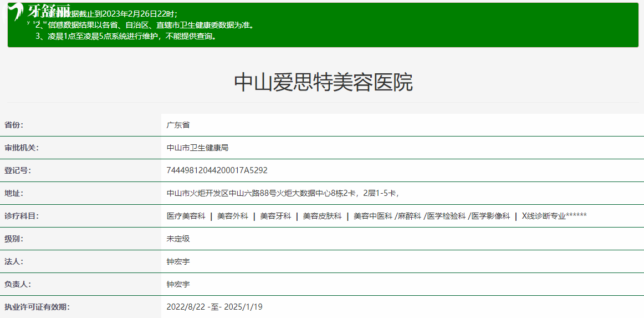This screenshot has height=318, width=644.
Task: Click the hospital title 中山爱思特美容医院
Action: click(323, 83)
